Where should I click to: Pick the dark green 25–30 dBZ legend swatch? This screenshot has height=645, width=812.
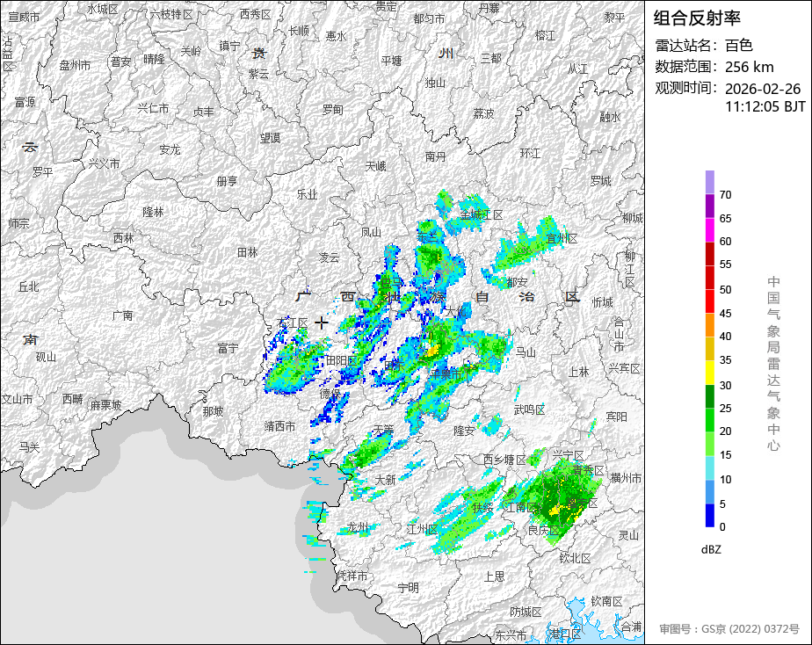click(x=709, y=396)
